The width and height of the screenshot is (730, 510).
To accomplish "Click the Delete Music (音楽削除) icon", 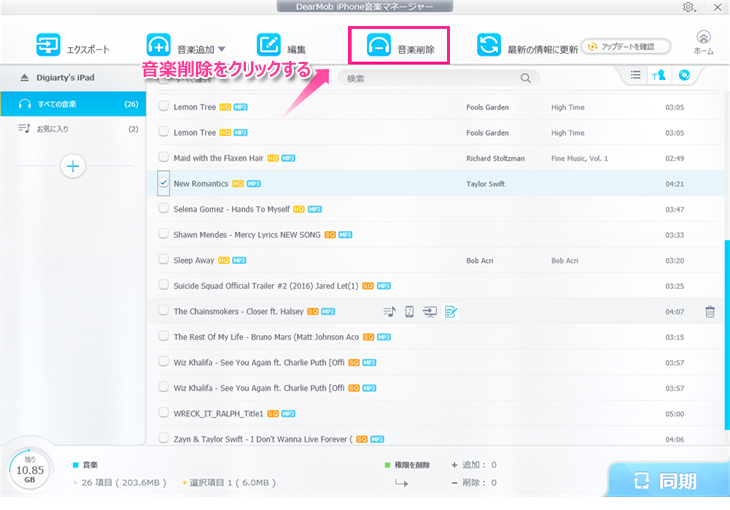I will [x=379, y=45].
